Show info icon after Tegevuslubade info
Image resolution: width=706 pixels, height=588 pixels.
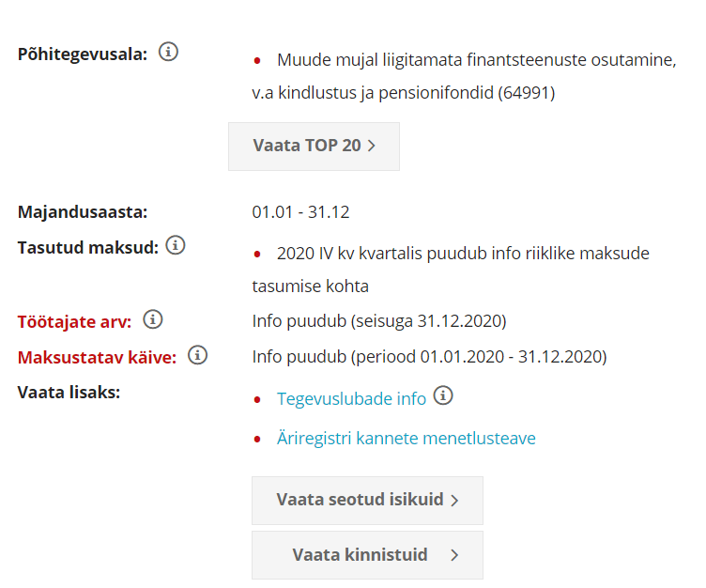[443, 395]
